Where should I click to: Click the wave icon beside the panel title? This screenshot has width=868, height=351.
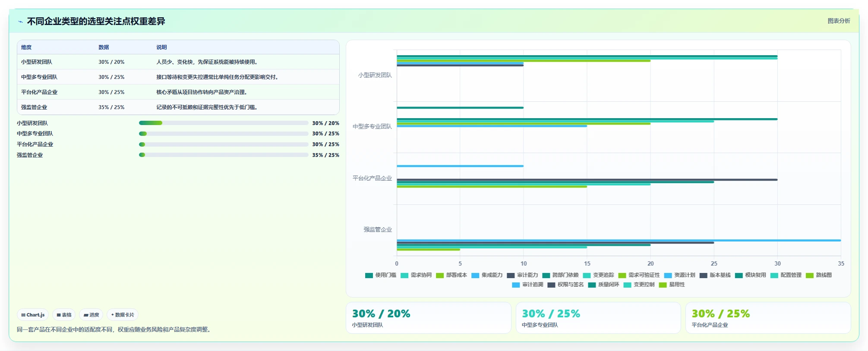pos(20,22)
